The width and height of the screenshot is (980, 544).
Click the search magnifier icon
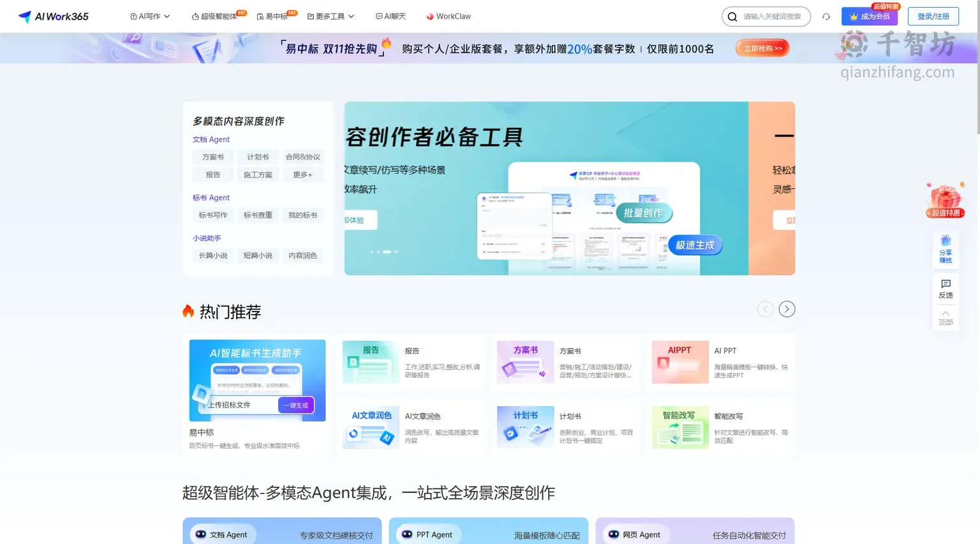point(732,17)
